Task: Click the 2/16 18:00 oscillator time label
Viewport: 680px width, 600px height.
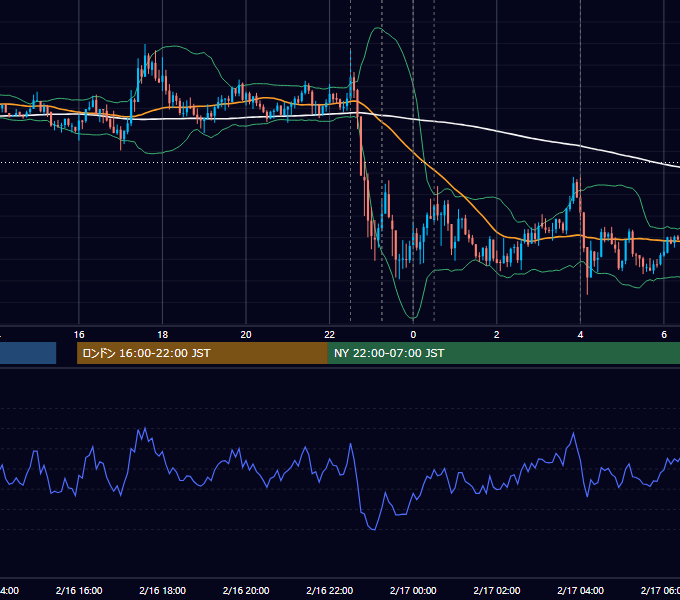Action: pyautogui.click(x=163, y=590)
